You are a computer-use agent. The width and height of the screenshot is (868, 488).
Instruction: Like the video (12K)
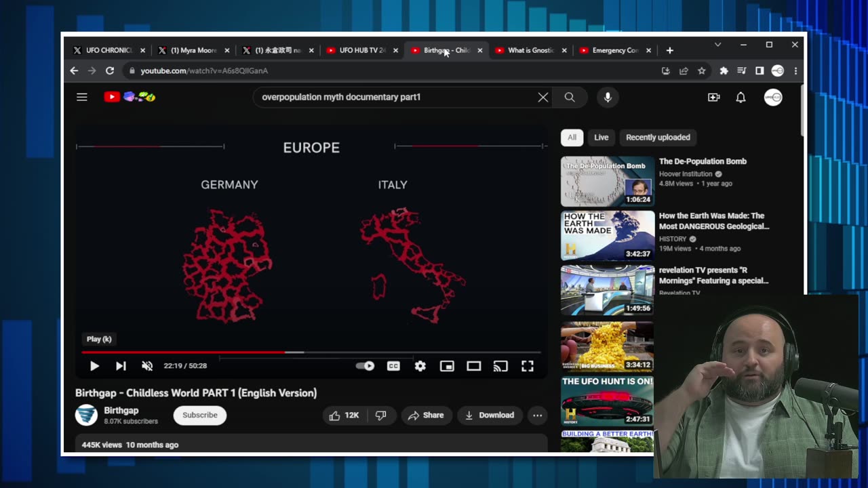click(344, 415)
